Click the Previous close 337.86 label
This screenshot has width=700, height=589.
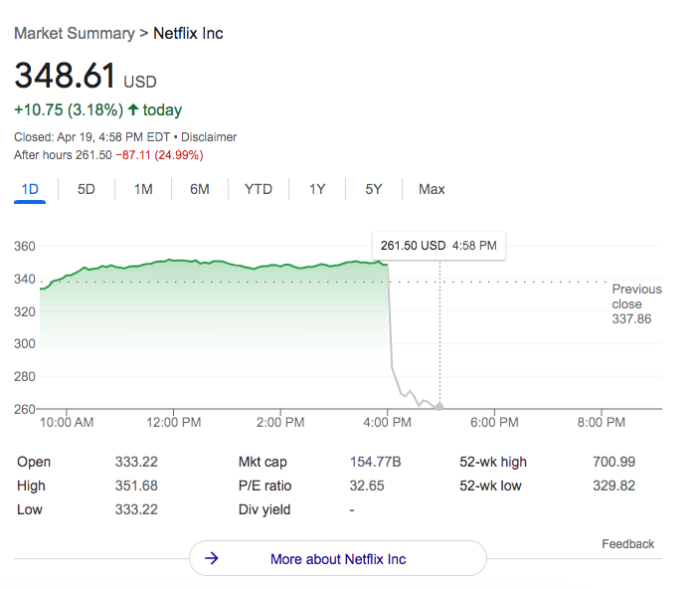click(x=636, y=304)
